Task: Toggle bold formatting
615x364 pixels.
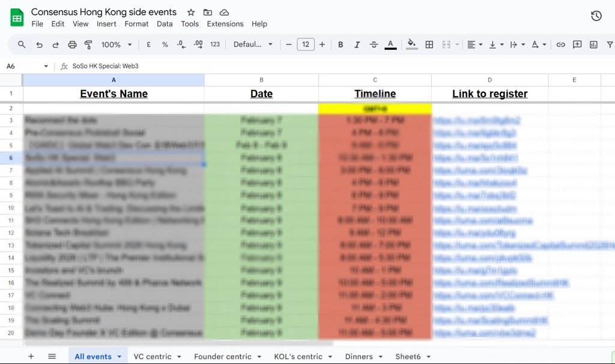Action: point(341,44)
